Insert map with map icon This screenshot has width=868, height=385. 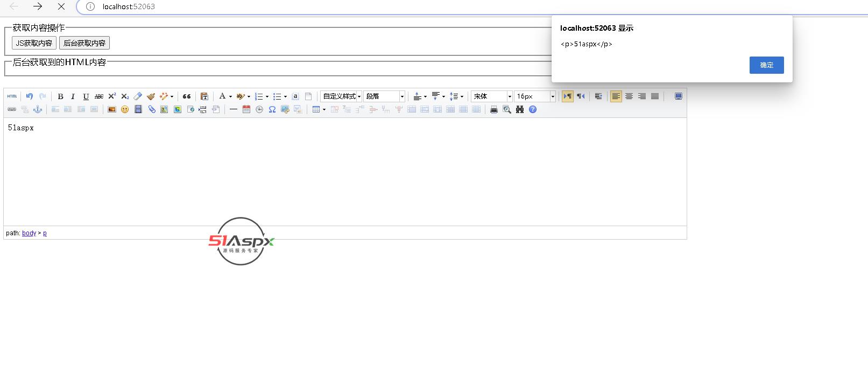(164, 109)
